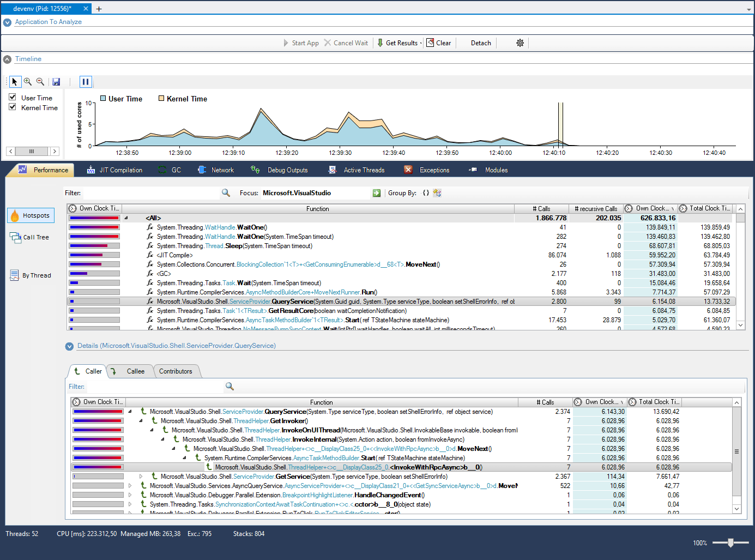
Task: Switch to the Performance tab
Action: click(44, 170)
